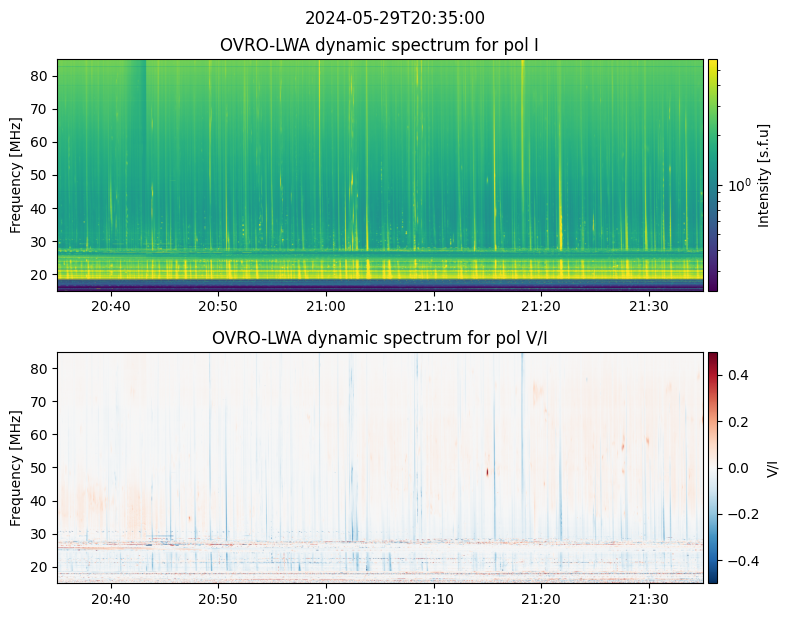The image size is (790, 617).
Task: Click the 20:40 tick label under the top plot
Action: pos(111,306)
